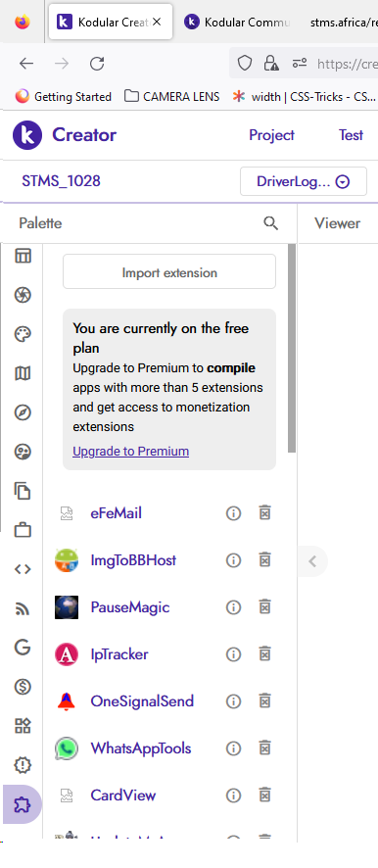Focus the browser address bar

tap(347, 64)
